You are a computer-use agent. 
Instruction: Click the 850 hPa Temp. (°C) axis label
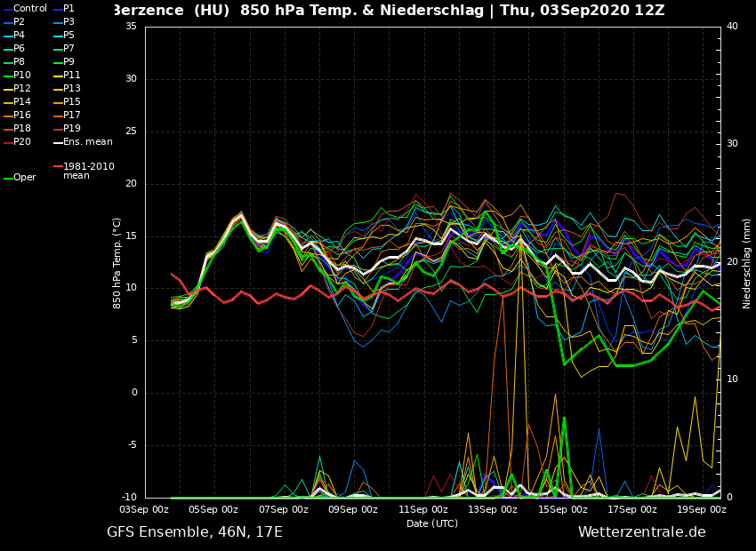[x=117, y=263]
